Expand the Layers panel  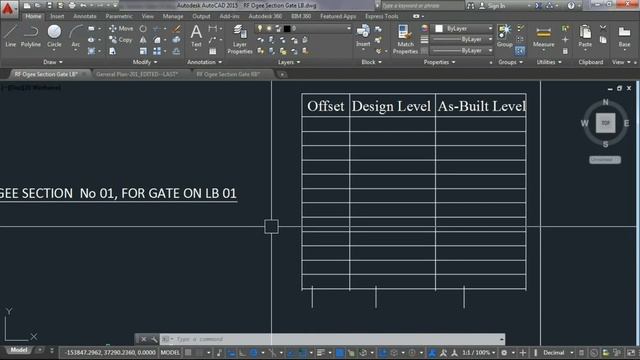[289, 62]
